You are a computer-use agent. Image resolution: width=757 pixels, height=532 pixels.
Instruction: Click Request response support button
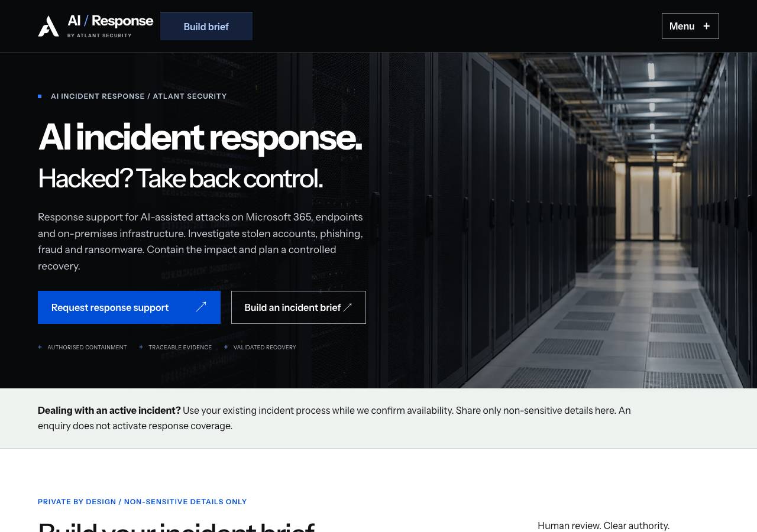(129, 307)
